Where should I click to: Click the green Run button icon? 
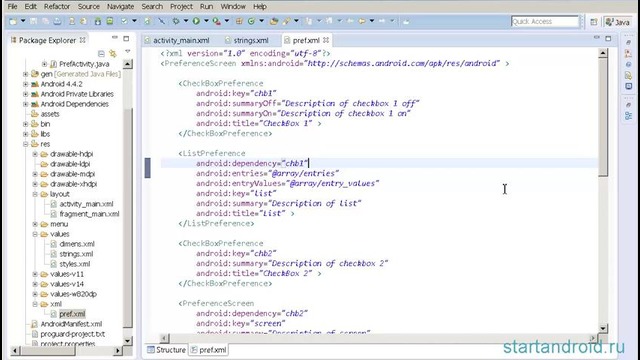coord(196,21)
